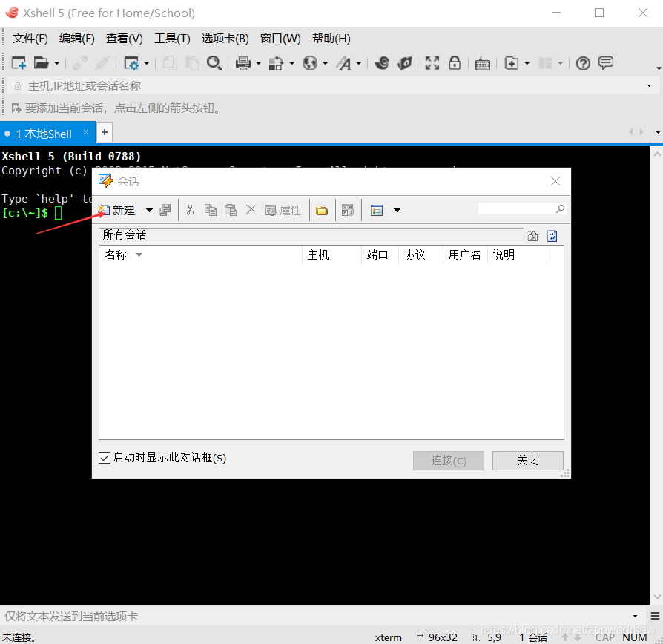Open the 选项卡(B) menu

coord(225,39)
